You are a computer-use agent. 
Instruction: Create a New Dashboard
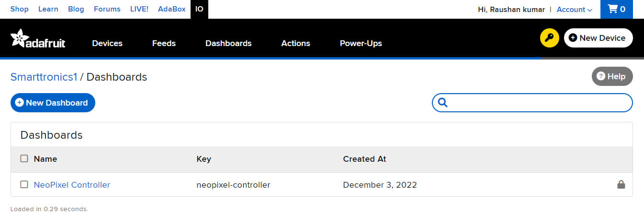pos(53,103)
